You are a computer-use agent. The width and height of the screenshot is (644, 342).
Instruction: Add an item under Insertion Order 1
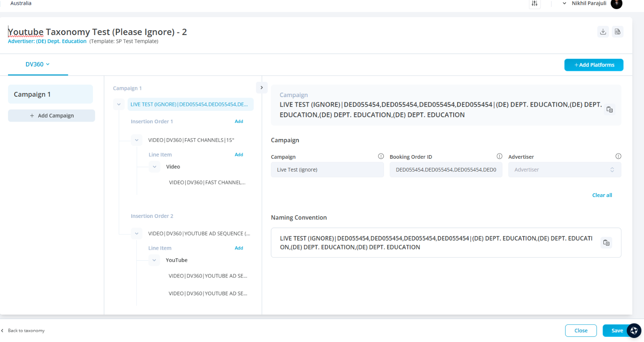click(x=239, y=121)
